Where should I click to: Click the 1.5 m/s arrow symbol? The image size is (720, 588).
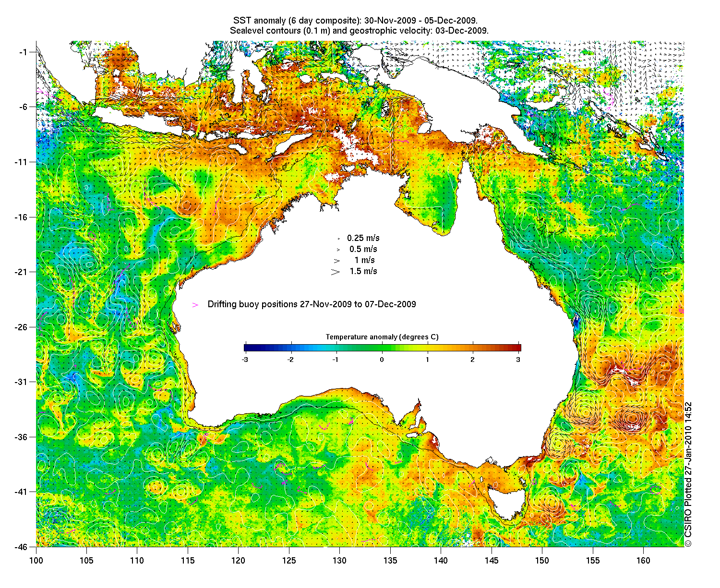335,272
